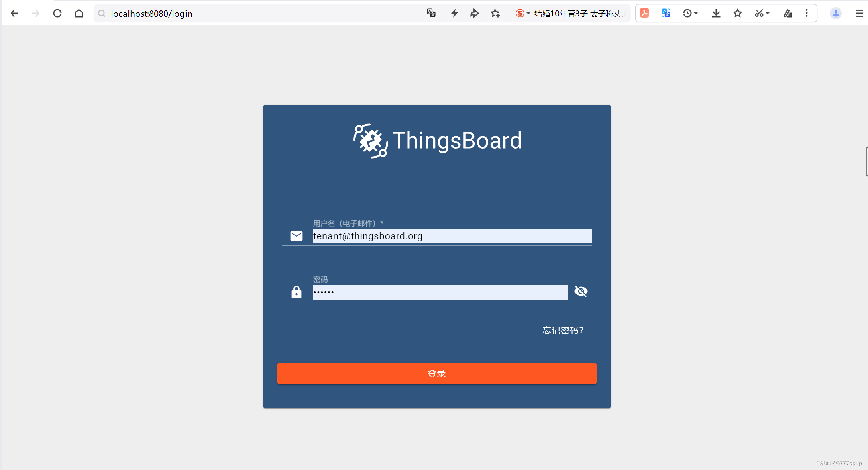The height and width of the screenshot is (470, 868).
Task: Open the page translate icon in address bar
Action: [431, 13]
